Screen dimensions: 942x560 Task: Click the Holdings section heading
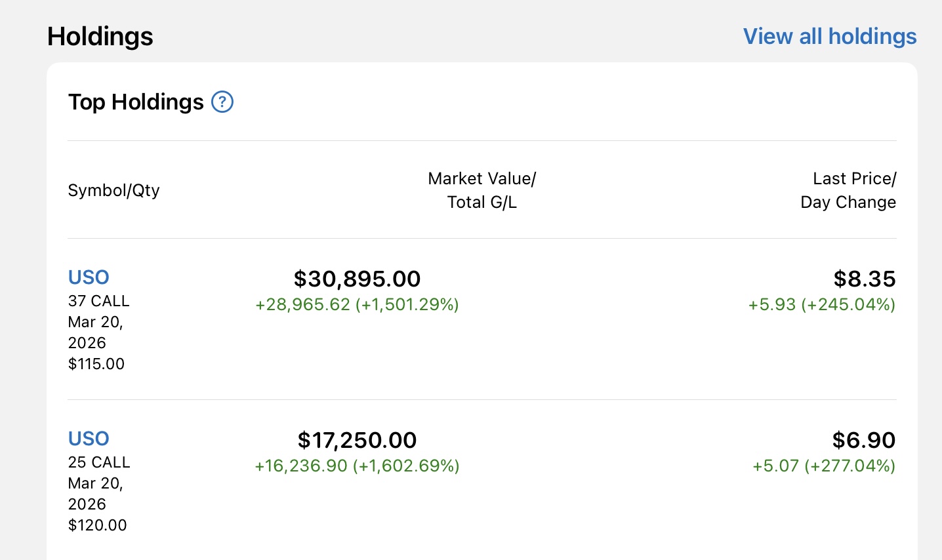pos(100,37)
